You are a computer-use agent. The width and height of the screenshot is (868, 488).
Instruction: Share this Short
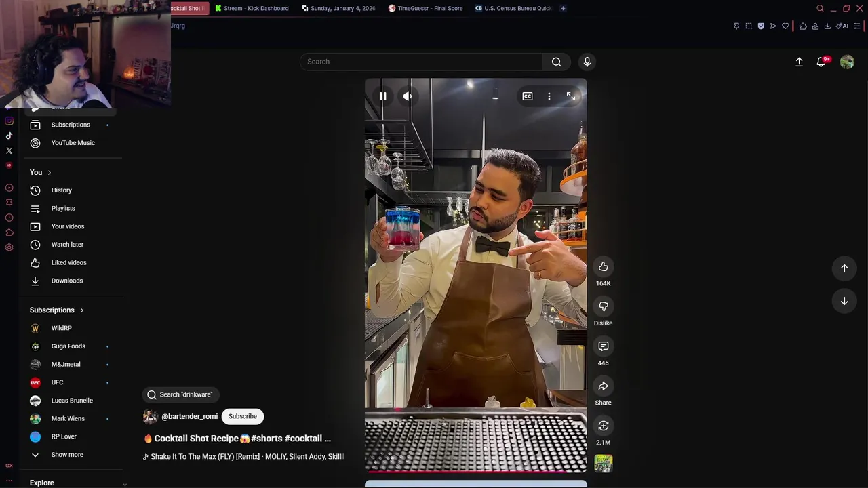tap(604, 386)
